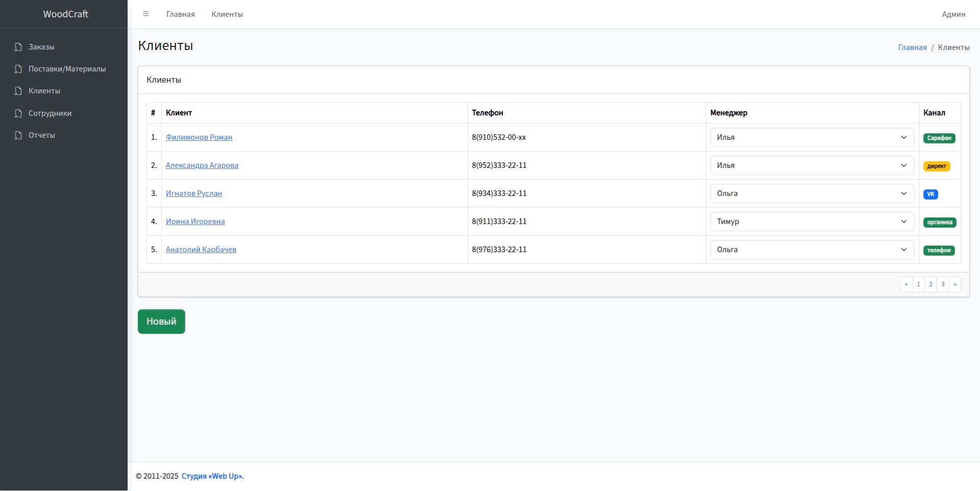Viewport: 980px width, 491px height.
Task: Expand manager dropdown for Игнатов Руслан
Action: (x=812, y=193)
